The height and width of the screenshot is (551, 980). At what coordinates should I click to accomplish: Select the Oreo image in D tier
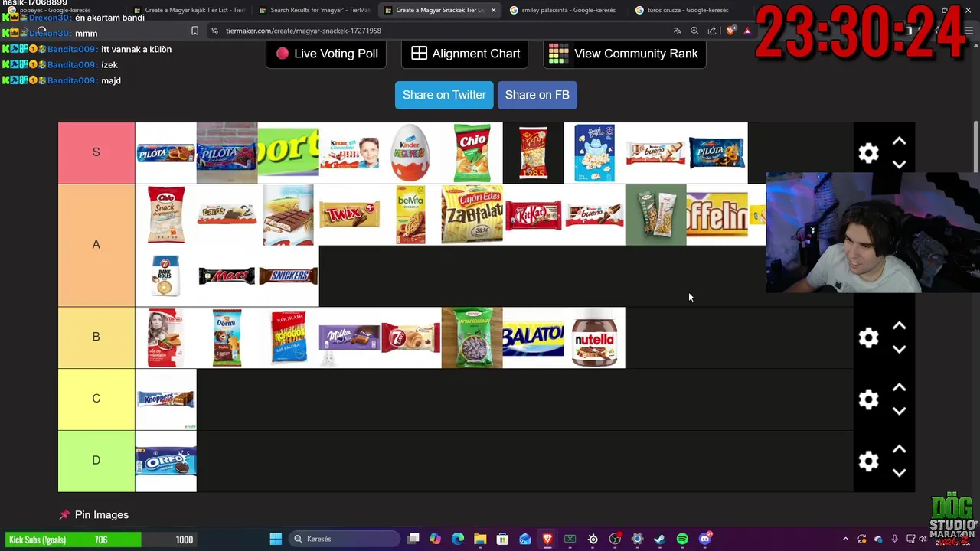tap(166, 461)
